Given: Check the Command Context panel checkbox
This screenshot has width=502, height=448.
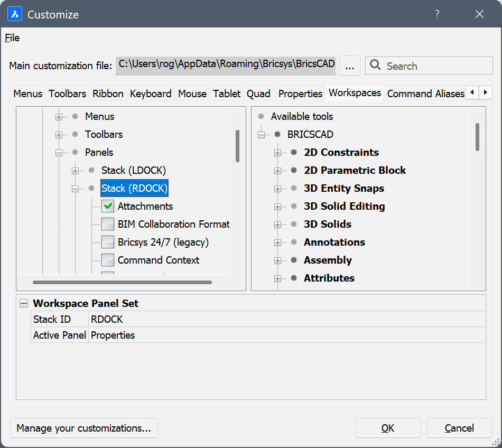Looking at the screenshot, I should (108, 260).
